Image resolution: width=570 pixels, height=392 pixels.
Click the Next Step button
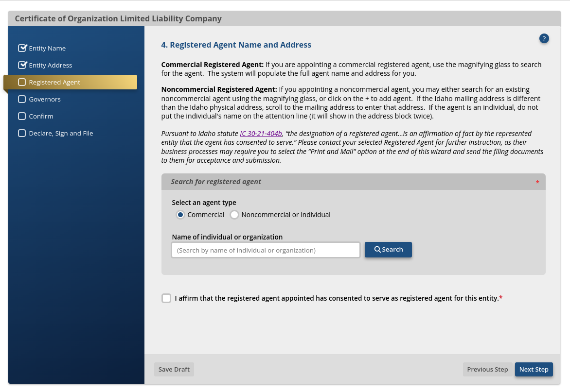pyautogui.click(x=534, y=369)
